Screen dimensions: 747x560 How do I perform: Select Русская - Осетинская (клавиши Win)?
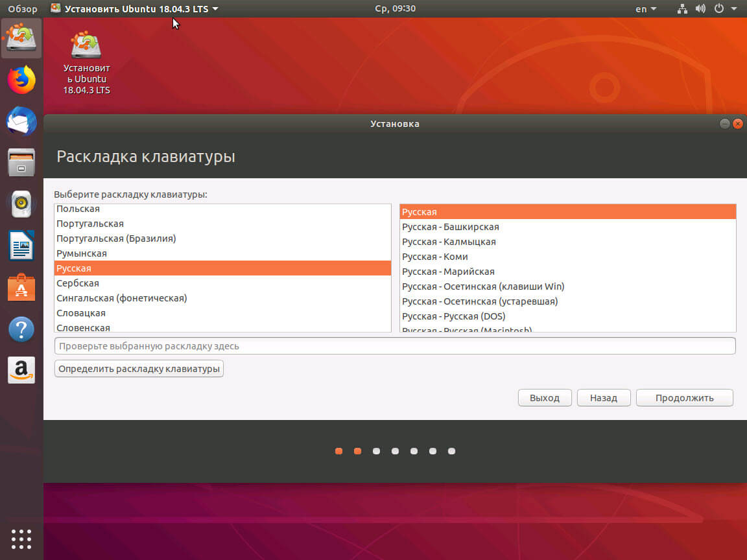tap(567, 286)
